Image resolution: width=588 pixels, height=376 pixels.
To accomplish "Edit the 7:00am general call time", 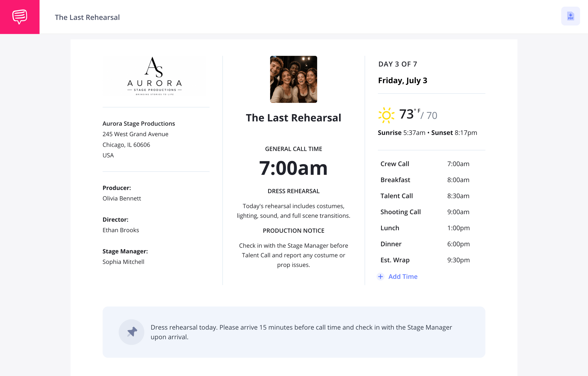I will [x=293, y=168].
